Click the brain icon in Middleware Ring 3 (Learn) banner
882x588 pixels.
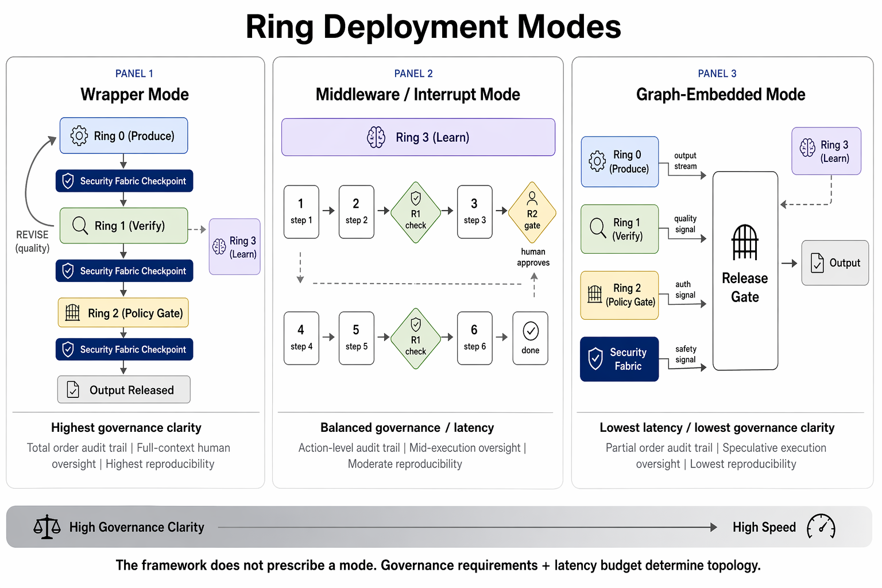coord(376,137)
